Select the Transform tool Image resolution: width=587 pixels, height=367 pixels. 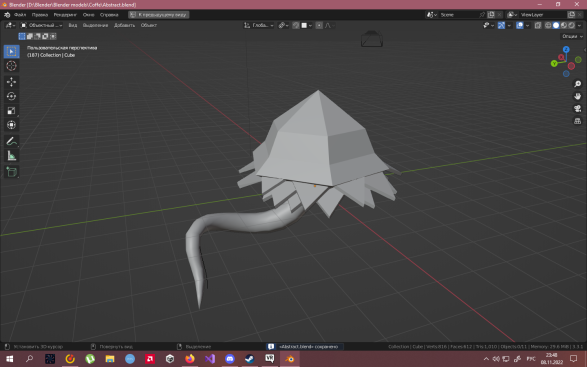11,125
